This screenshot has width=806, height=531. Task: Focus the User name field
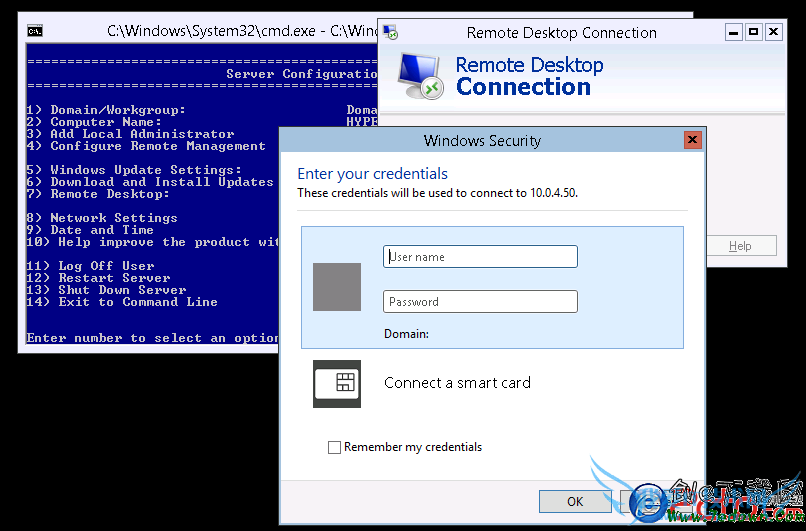click(480, 257)
